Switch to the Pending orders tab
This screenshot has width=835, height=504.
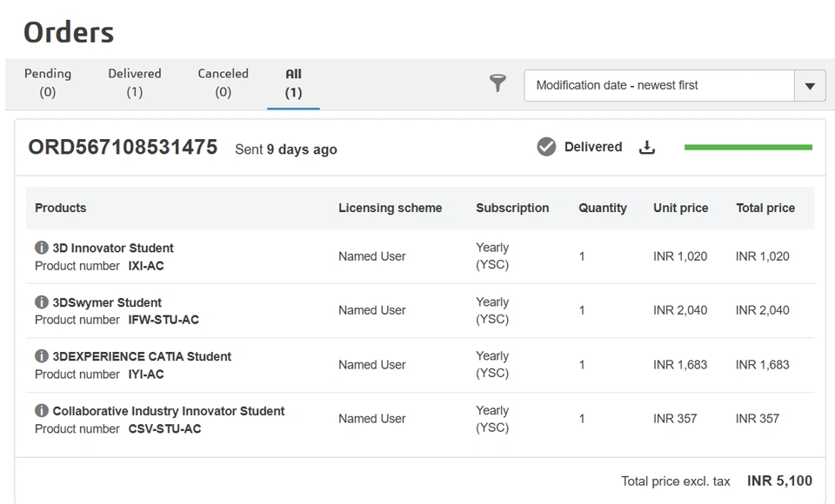click(x=48, y=83)
